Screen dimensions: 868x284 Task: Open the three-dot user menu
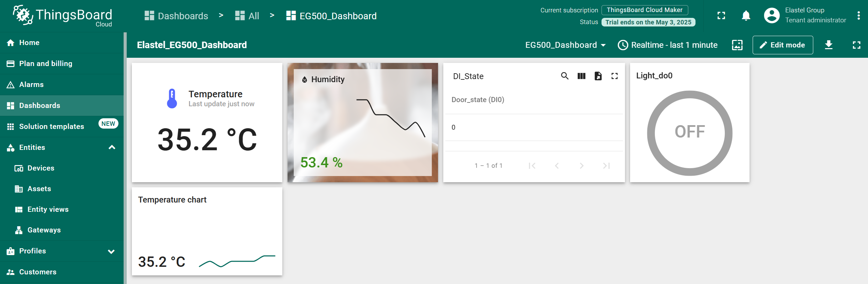(x=859, y=16)
